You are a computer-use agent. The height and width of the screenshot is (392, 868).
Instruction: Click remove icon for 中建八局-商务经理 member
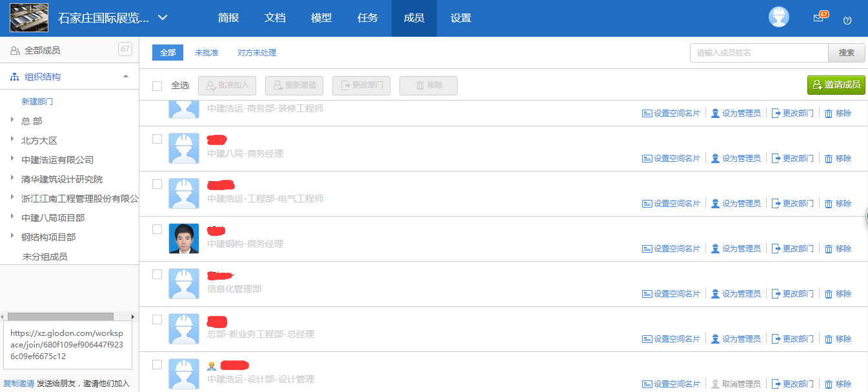pos(829,159)
